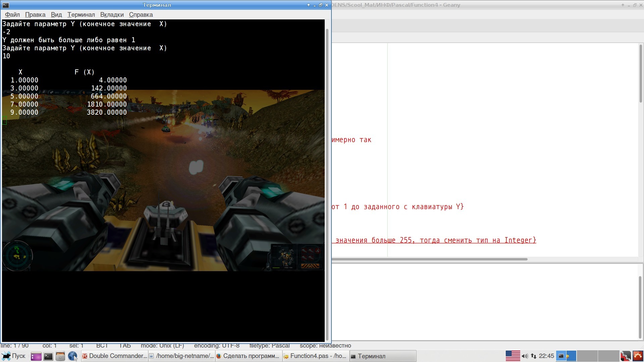Click the red-black tray icon beside logout
644x362 pixels.
pyautogui.click(x=626, y=356)
